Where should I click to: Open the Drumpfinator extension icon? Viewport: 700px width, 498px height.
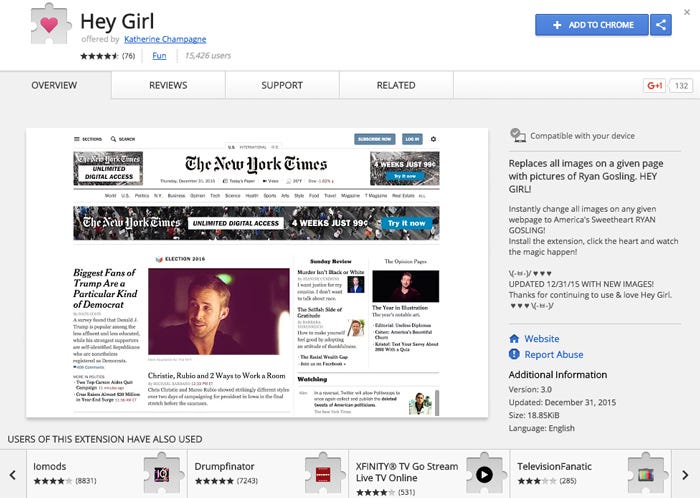click(x=323, y=474)
